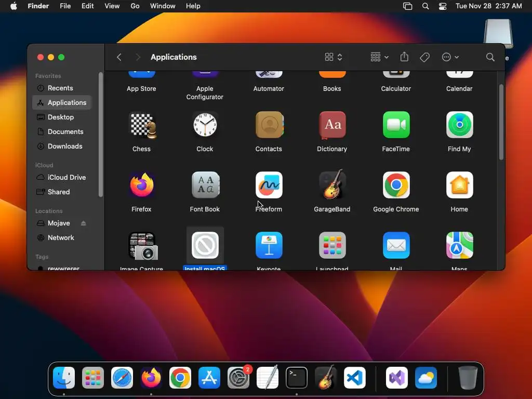Go forward with the right chevron
This screenshot has width=532, height=399.
tap(138, 57)
